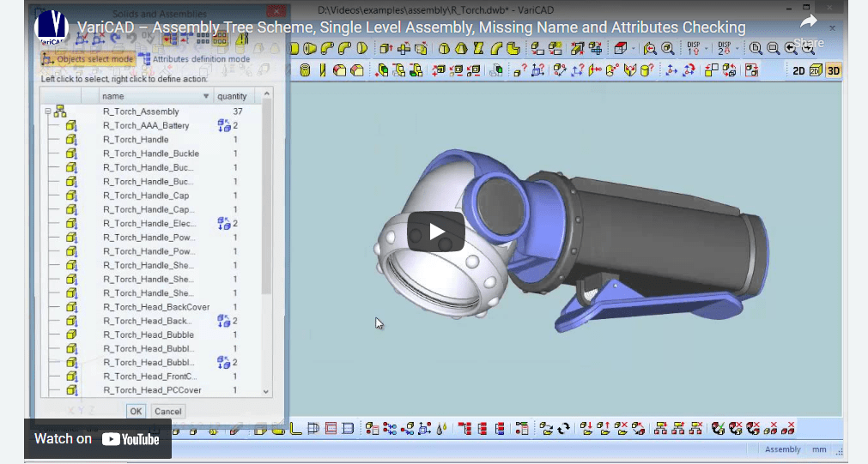Select R_Torch_Handle_Buckle in the tree
Image resolution: width=868 pixels, height=464 pixels.
coord(151,154)
